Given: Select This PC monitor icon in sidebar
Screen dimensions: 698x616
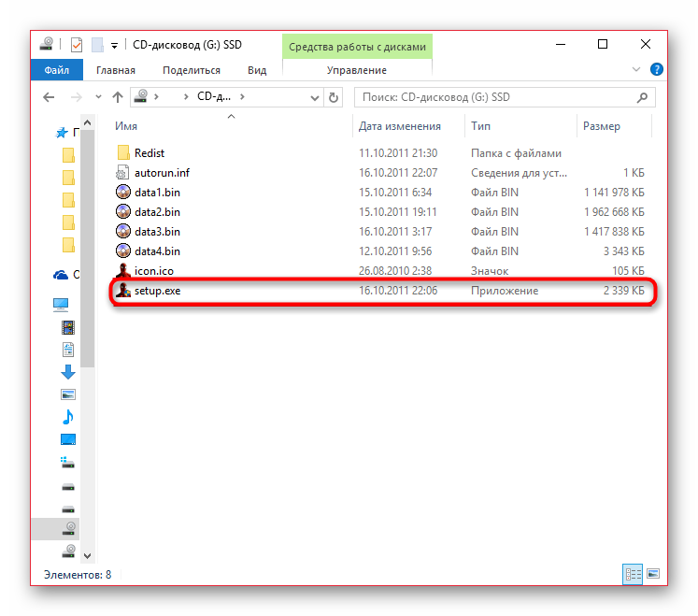Looking at the screenshot, I should [x=61, y=305].
